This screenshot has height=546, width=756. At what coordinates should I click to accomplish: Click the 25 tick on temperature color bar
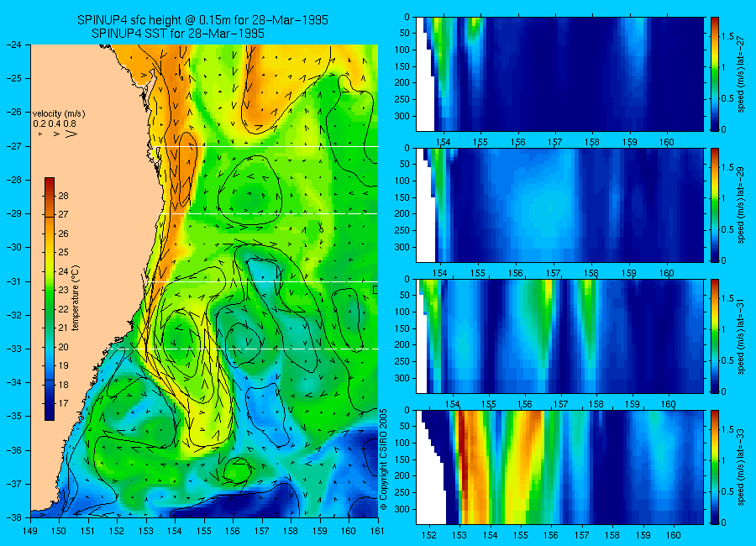(63, 252)
